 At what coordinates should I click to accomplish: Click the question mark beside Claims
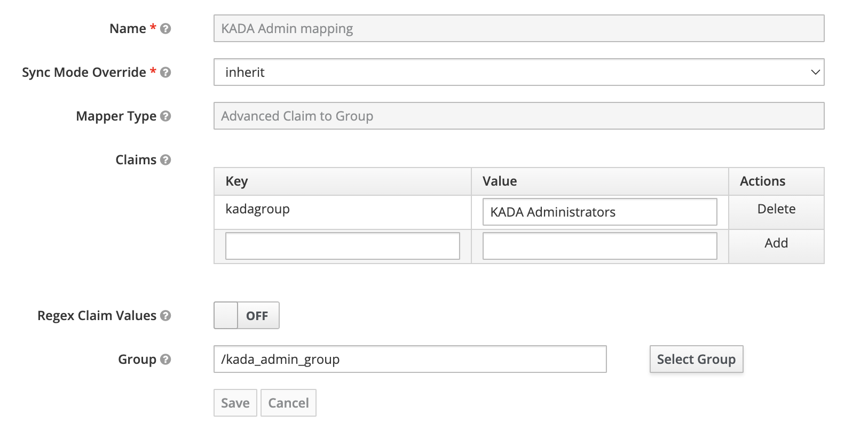[x=165, y=160]
